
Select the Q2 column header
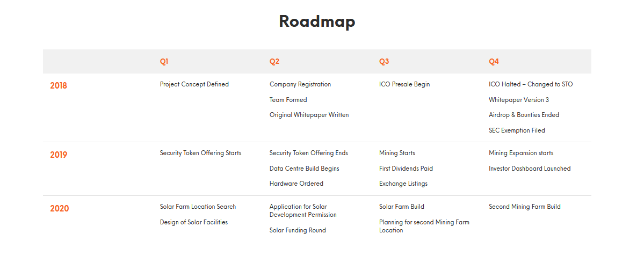pyautogui.click(x=274, y=62)
